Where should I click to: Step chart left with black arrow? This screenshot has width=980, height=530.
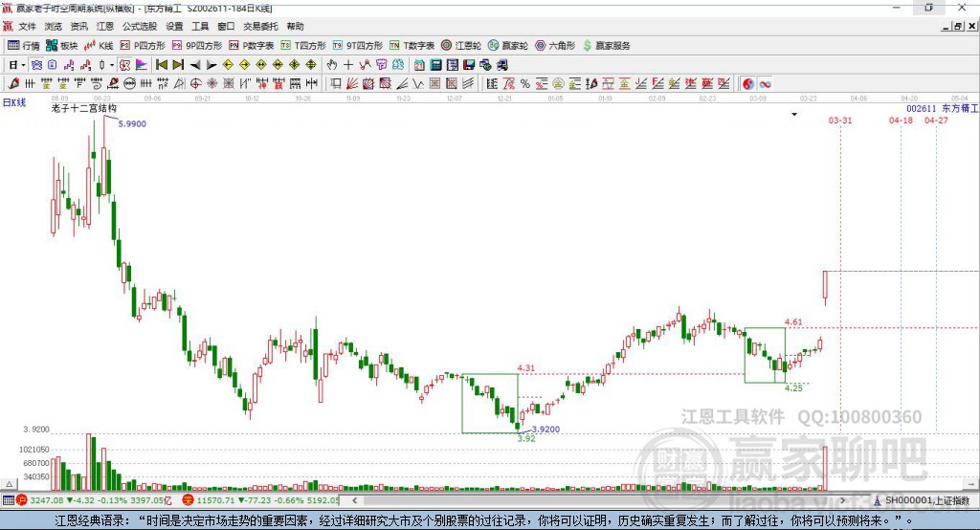click(x=195, y=65)
